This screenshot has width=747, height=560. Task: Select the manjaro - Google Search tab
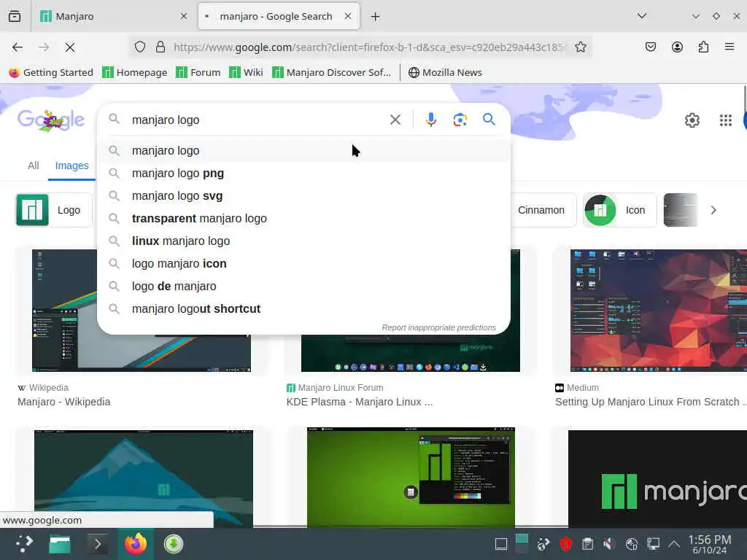279,16
